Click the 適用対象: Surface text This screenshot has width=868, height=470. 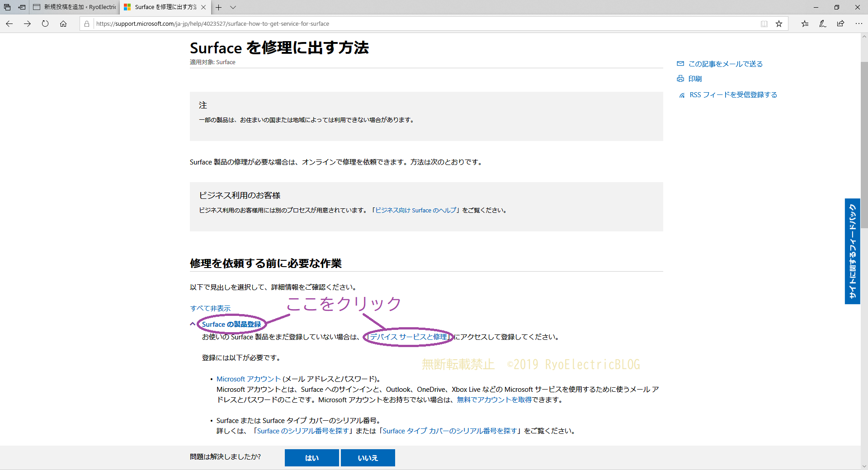click(x=212, y=62)
